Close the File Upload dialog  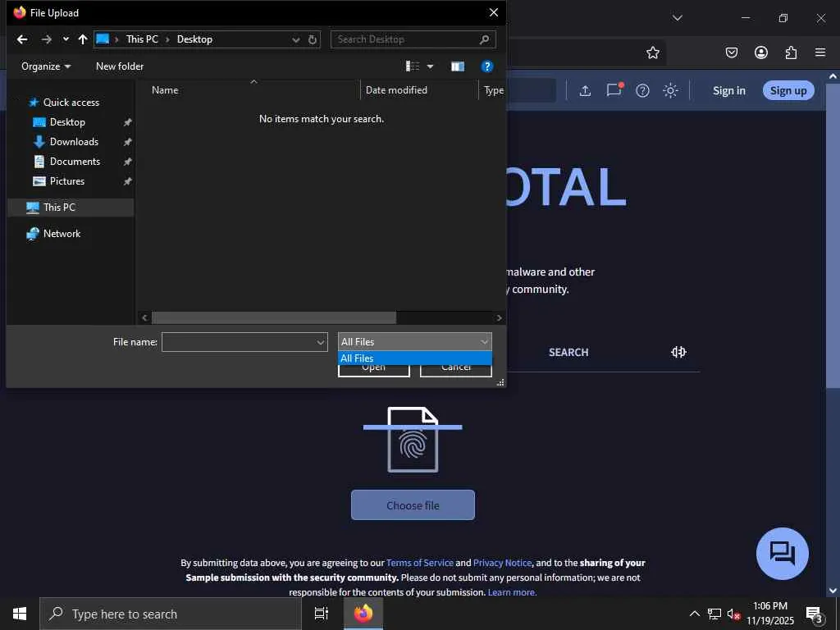[493, 12]
